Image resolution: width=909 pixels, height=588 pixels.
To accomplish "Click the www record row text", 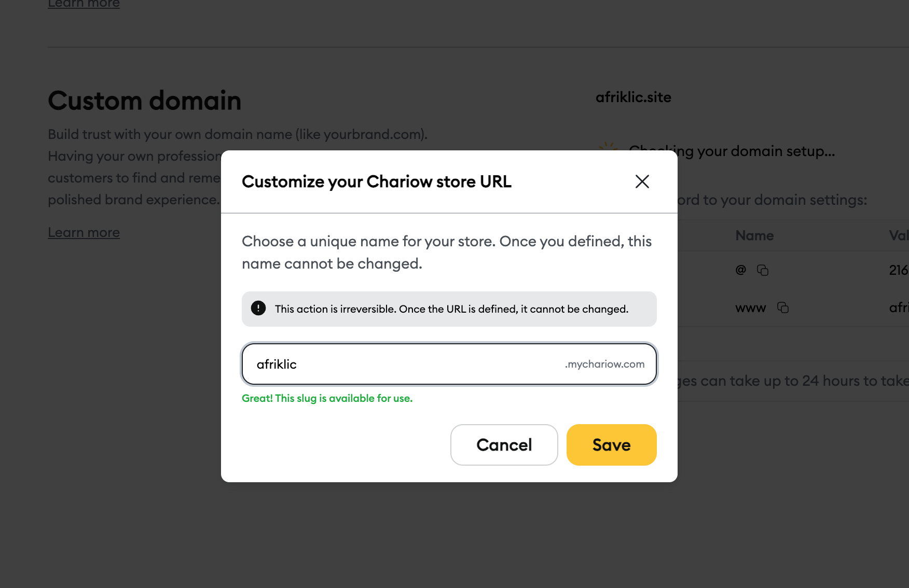I will click(750, 308).
